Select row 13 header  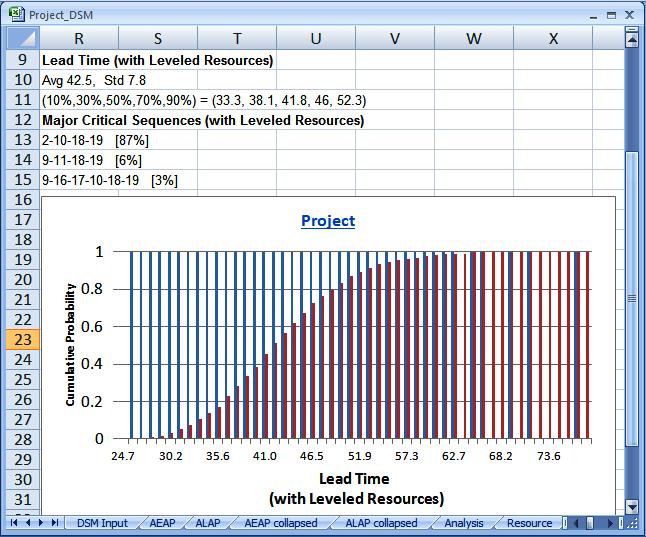23,140
